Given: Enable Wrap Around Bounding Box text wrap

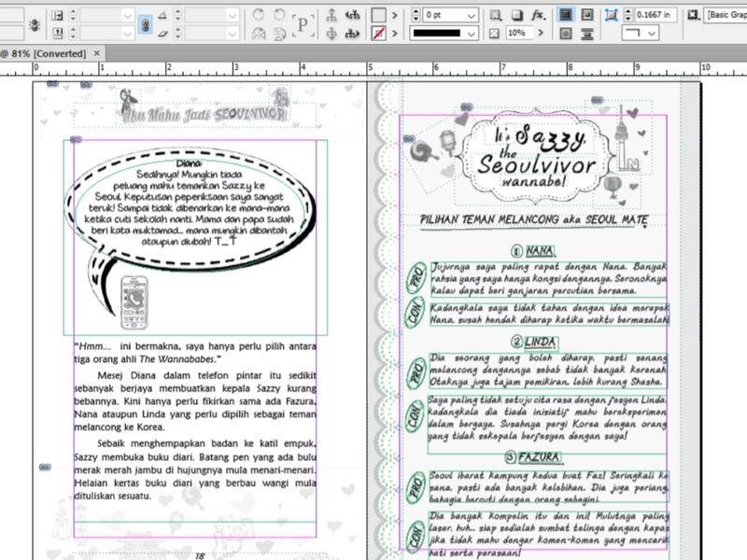Looking at the screenshot, I should 587,15.
